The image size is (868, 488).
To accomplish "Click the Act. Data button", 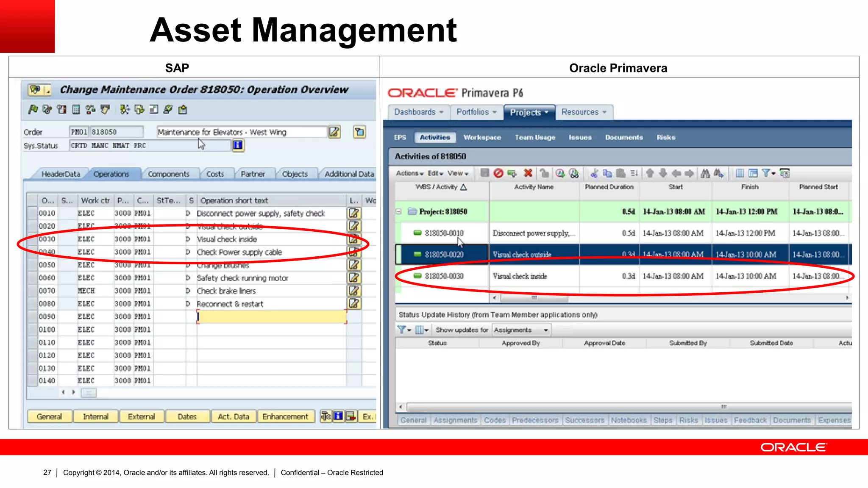I will (234, 416).
